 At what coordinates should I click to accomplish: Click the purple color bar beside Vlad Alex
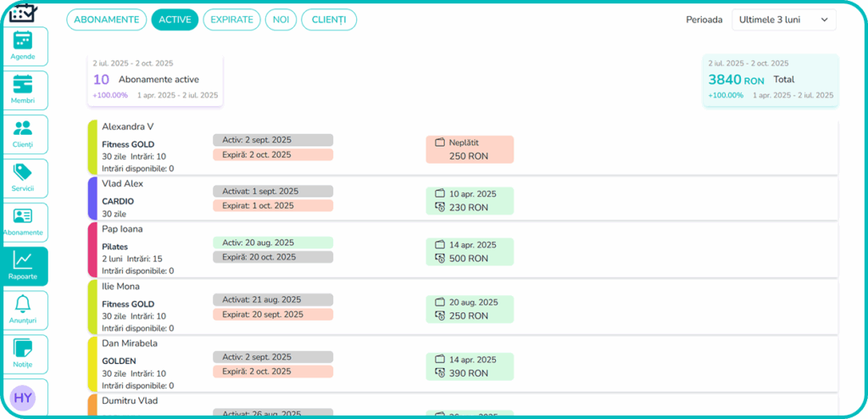click(92, 198)
